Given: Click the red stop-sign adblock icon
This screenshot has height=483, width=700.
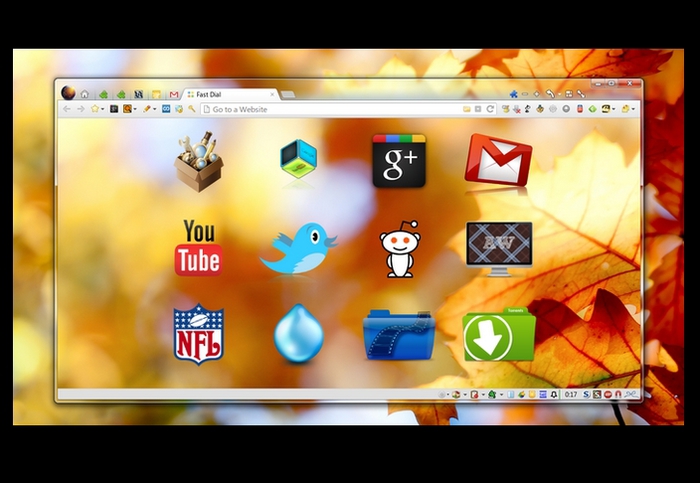Looking at the screenshot, I should 608,395.
